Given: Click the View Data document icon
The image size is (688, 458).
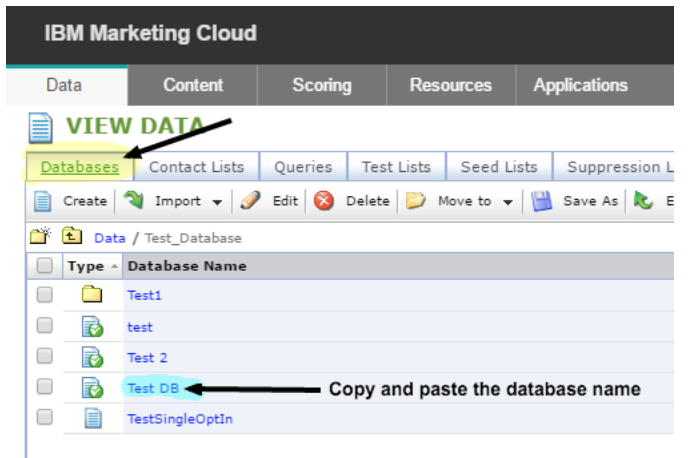Looking at the screenshot, I should point(41,128).
